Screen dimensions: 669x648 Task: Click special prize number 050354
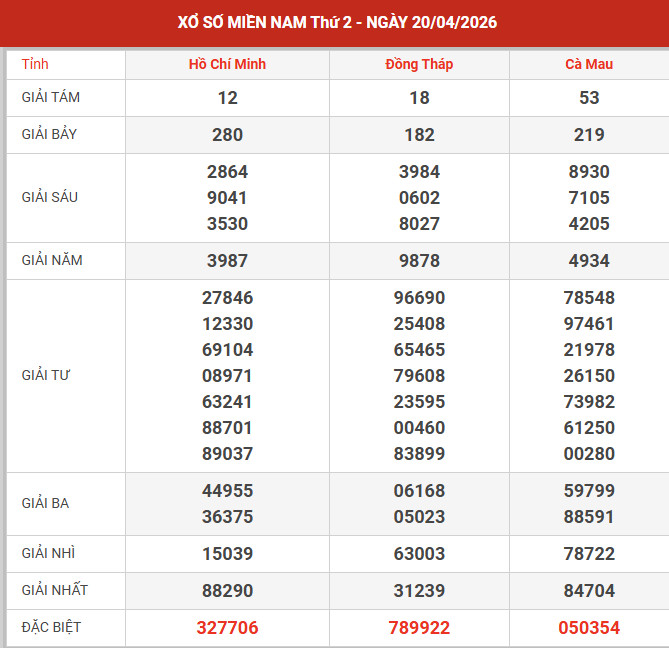[589, 627]
